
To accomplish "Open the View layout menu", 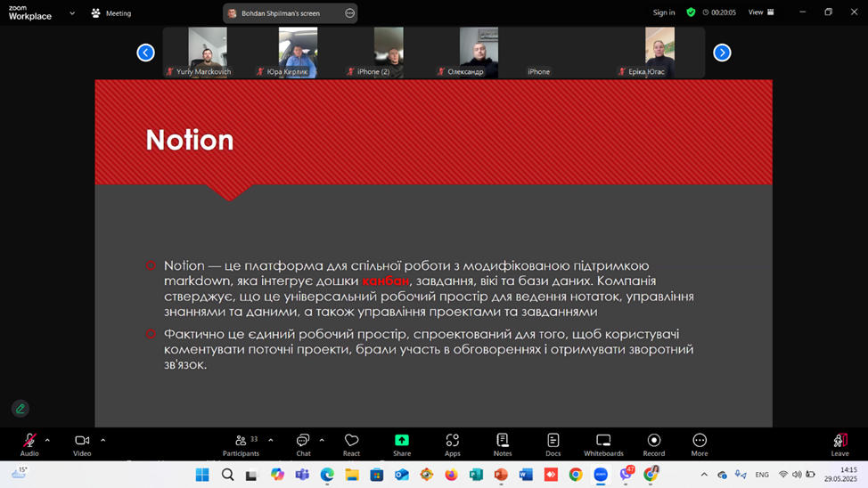I will [761, 12].
